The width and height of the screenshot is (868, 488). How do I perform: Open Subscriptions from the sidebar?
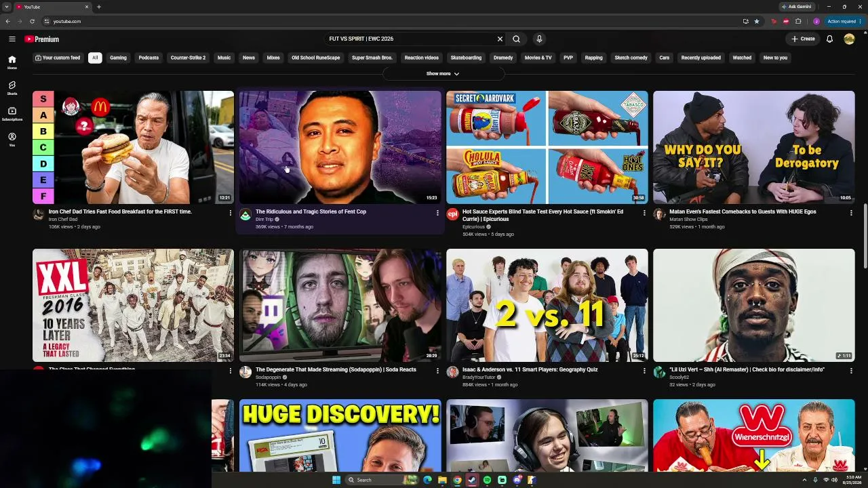(12, 114)
